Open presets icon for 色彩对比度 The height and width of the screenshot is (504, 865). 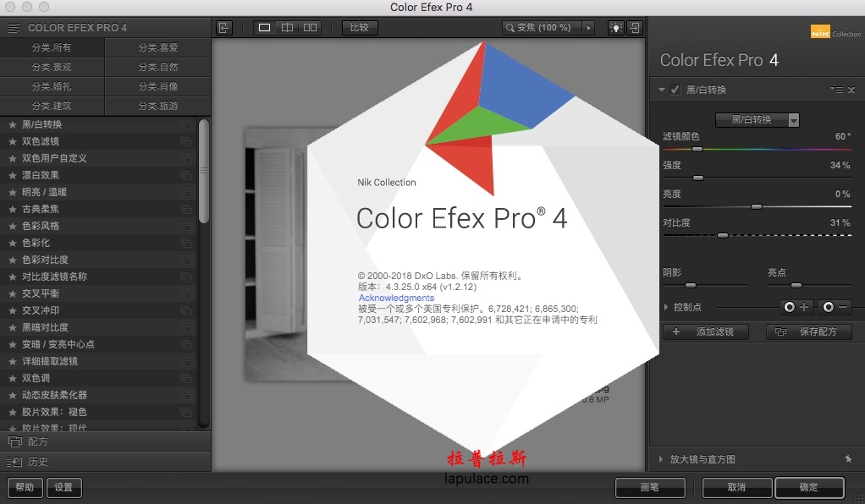point(186,260)
